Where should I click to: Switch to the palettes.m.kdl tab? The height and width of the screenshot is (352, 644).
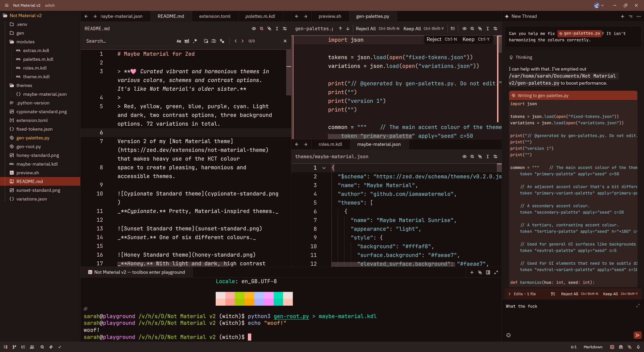(x=260, y=16)
